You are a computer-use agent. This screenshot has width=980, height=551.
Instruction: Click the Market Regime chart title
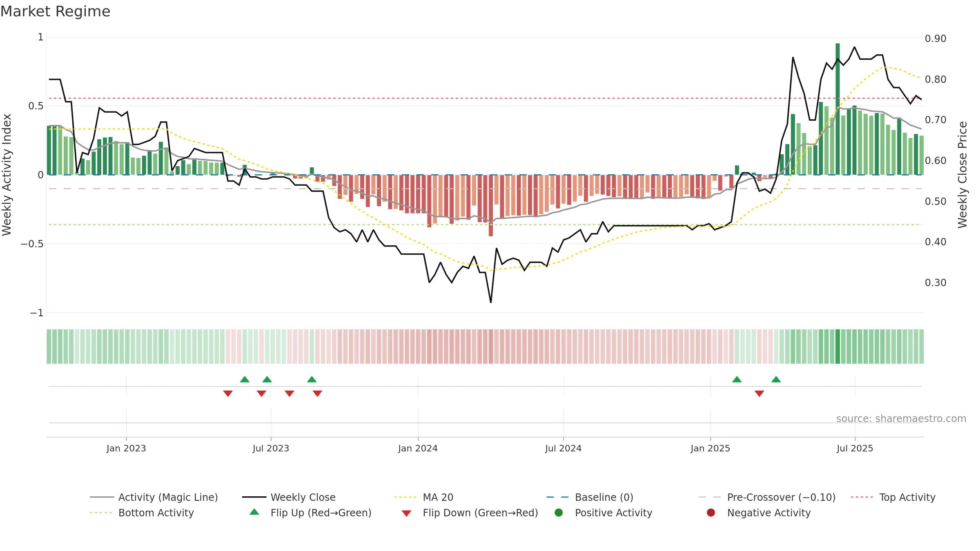tap(55, 11)
